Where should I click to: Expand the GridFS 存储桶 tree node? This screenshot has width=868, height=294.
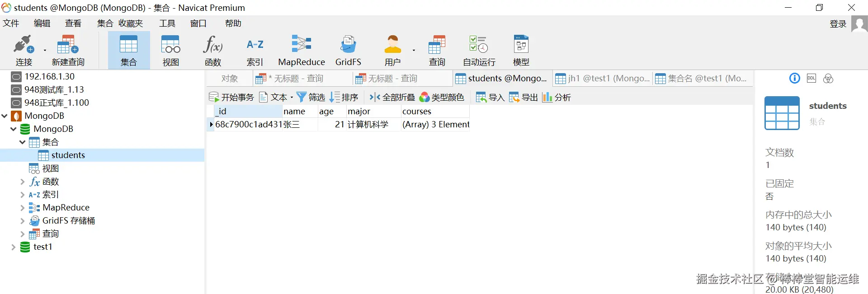coord(22,221)
